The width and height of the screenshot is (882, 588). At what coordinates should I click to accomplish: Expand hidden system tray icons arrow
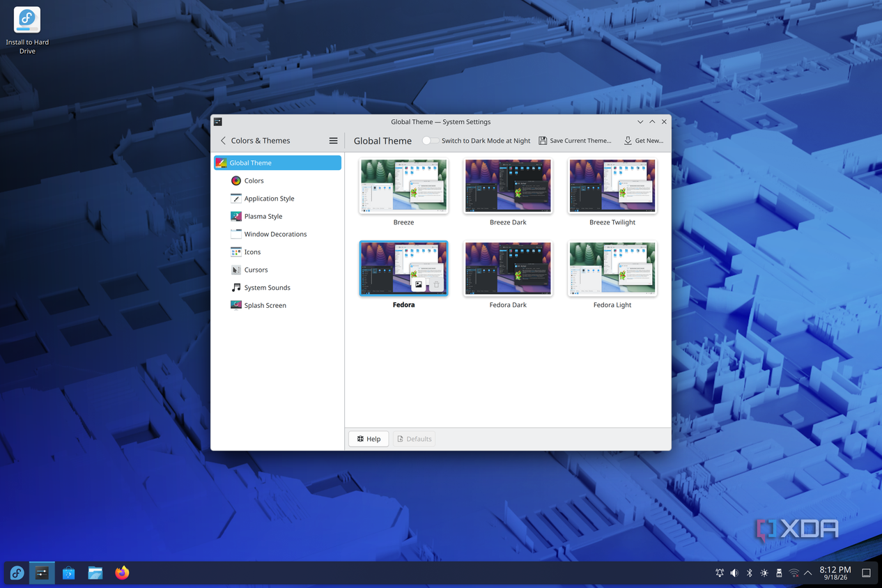pos(808,573)
